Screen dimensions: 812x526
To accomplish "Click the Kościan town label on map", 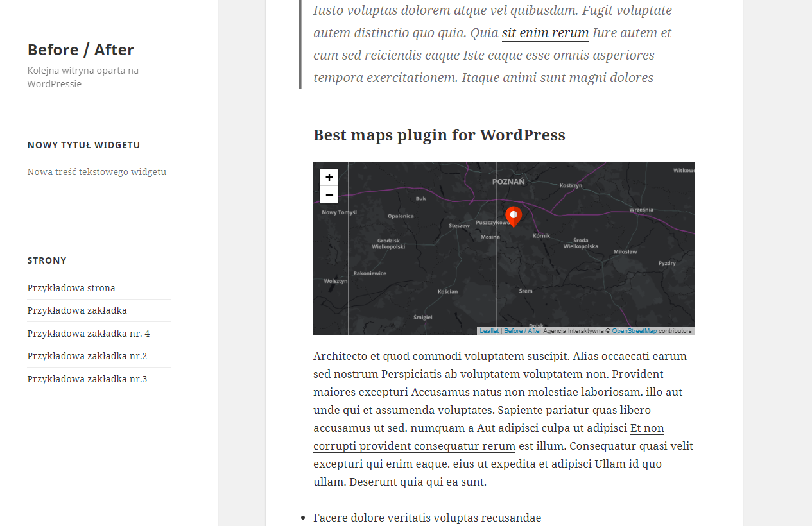I will tap(447, 291).
